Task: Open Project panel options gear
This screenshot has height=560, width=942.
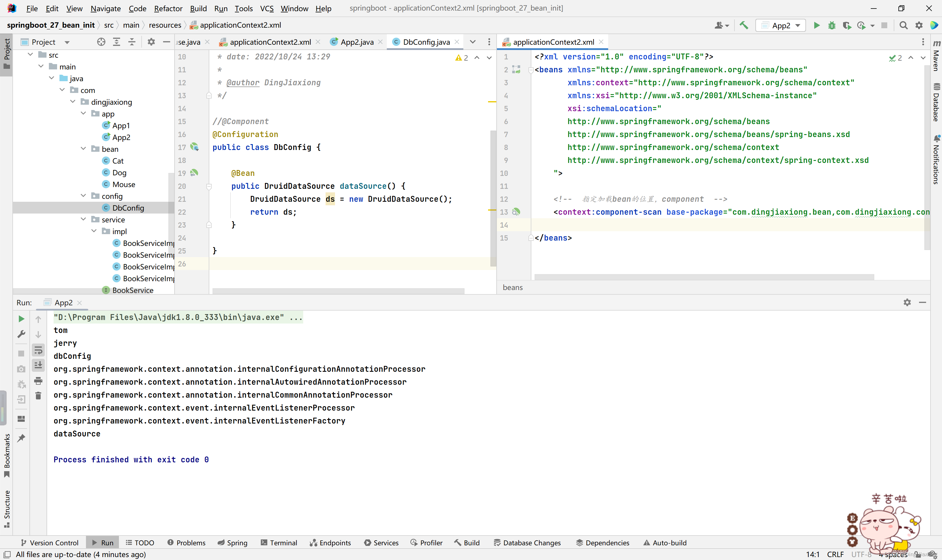Action: (x=151, y=42)
